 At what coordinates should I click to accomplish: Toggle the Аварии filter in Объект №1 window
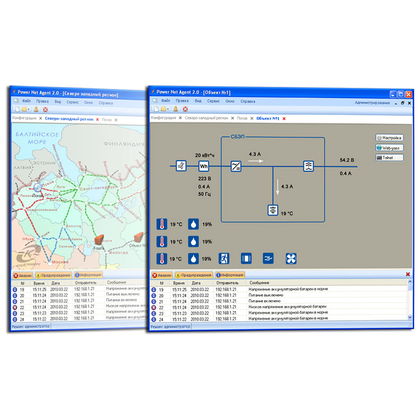pos(162,275)
